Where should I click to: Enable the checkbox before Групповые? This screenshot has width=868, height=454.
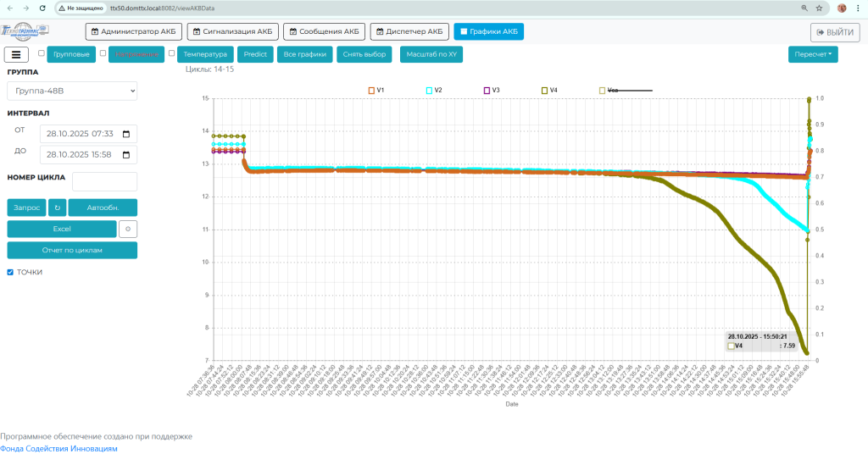tap(42, 53)
